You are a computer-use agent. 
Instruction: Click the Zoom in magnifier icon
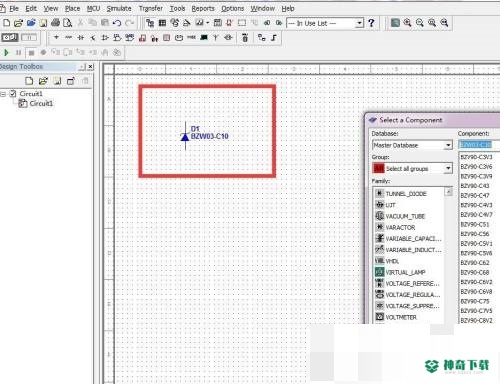(x=407, y=23)
